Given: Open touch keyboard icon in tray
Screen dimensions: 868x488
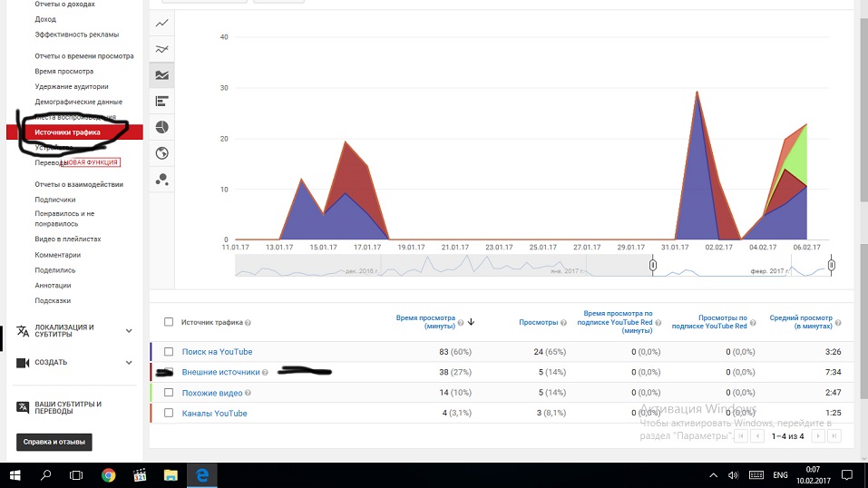Looking at the screenshot, I should click(756, 475).
